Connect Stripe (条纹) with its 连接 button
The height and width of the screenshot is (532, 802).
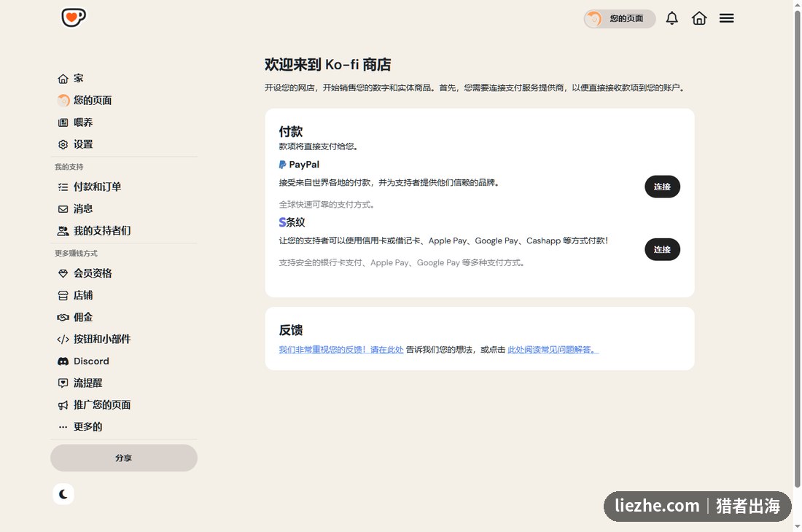tap(662, 249)
